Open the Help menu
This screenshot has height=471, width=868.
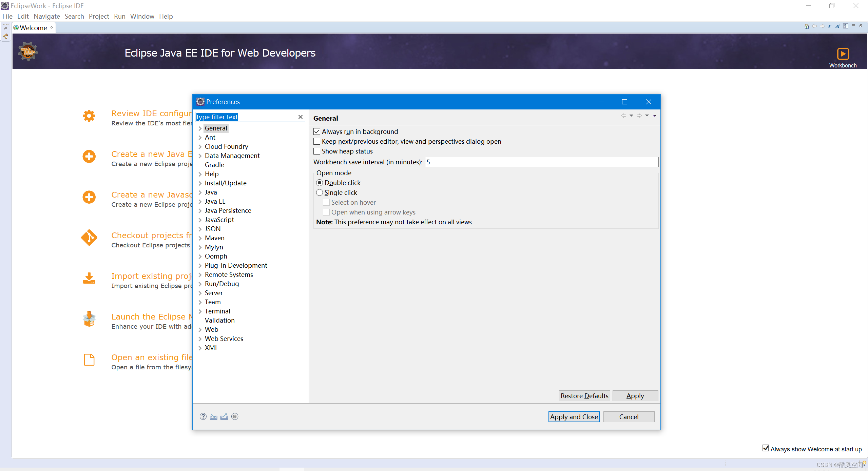166,16
